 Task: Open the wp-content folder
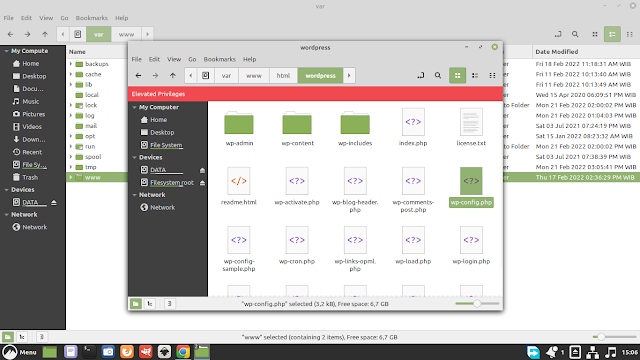pos(297,128)
